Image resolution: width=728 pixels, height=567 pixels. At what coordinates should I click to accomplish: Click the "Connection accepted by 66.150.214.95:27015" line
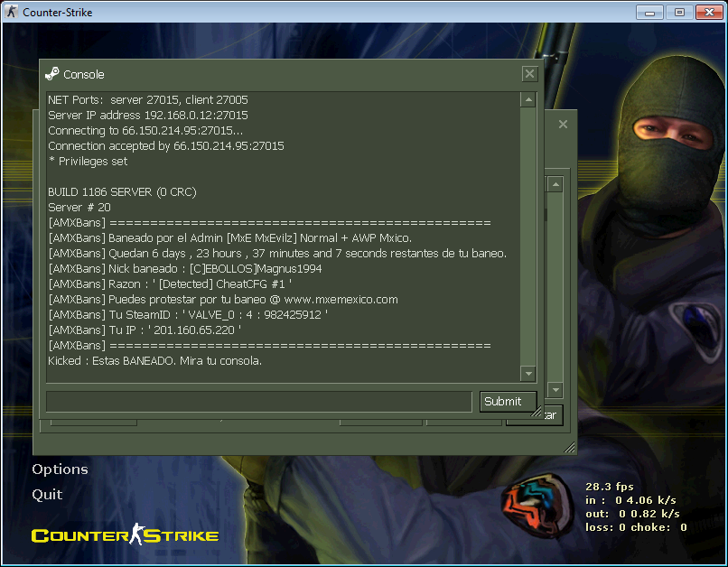(166, 145)
